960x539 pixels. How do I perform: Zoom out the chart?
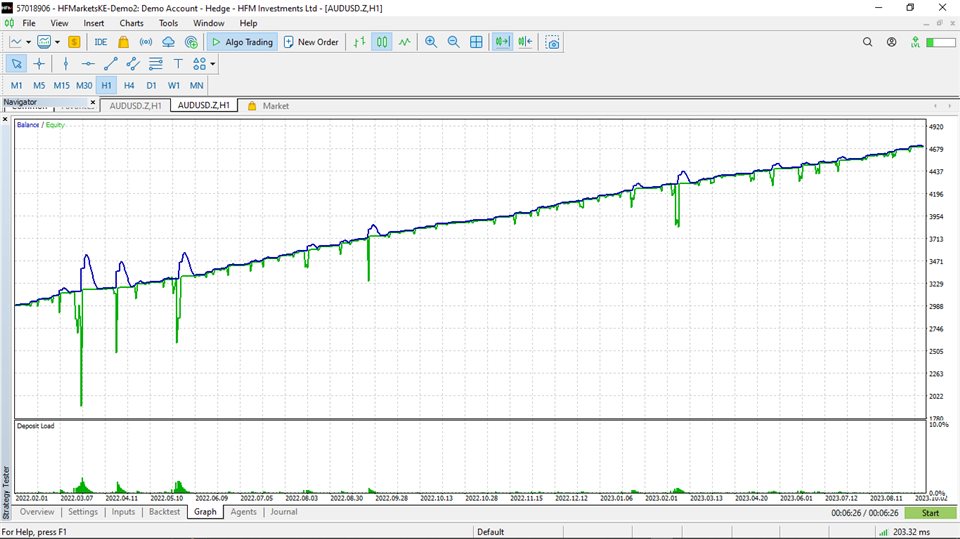[x=454, y=42]
